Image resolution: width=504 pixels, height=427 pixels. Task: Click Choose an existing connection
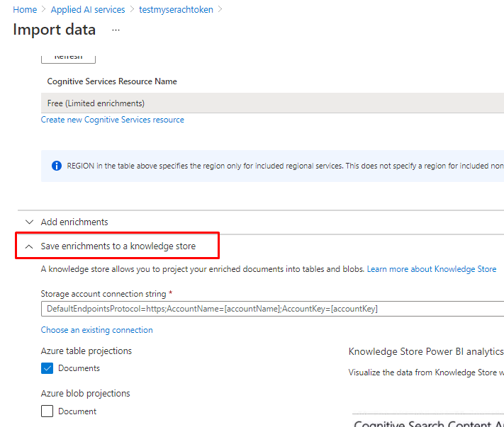click(97, 330)
